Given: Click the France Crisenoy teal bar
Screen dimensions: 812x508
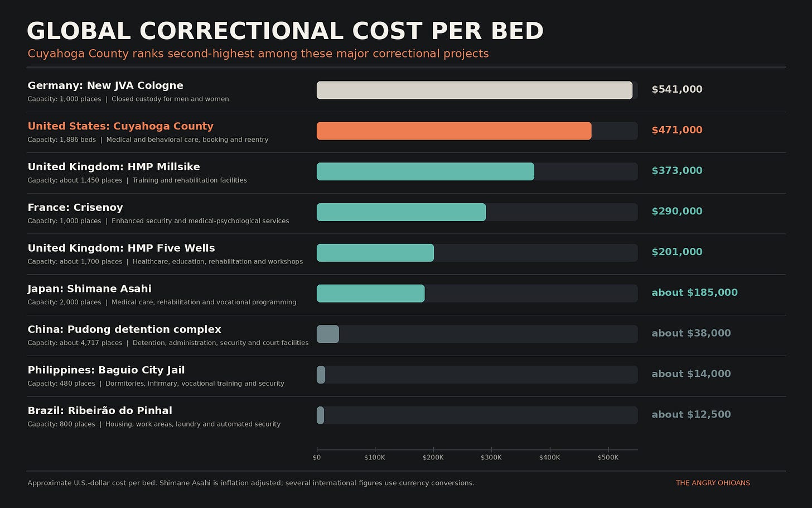Looking at the screenshot, I should tap(401, 212).
